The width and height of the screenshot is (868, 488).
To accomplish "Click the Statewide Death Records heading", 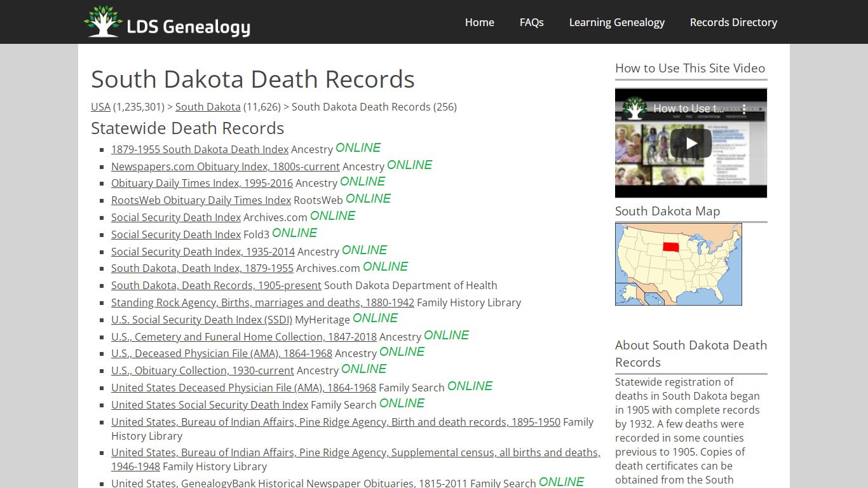I will 187,128.
